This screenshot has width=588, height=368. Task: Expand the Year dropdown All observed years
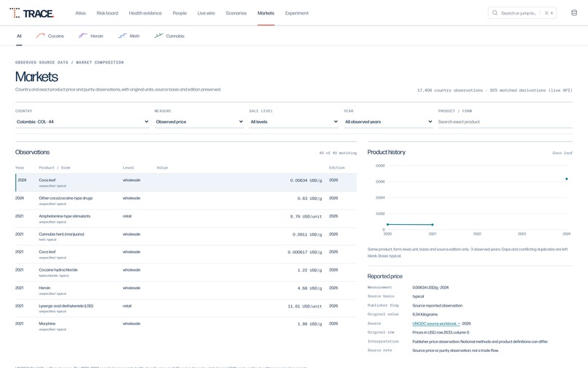tap(388, 122)
